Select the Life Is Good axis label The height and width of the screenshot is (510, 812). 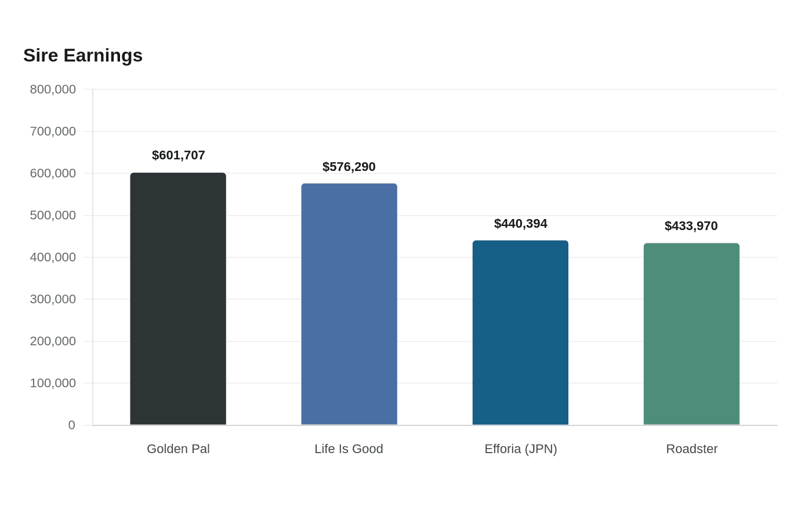click(349, 449)
